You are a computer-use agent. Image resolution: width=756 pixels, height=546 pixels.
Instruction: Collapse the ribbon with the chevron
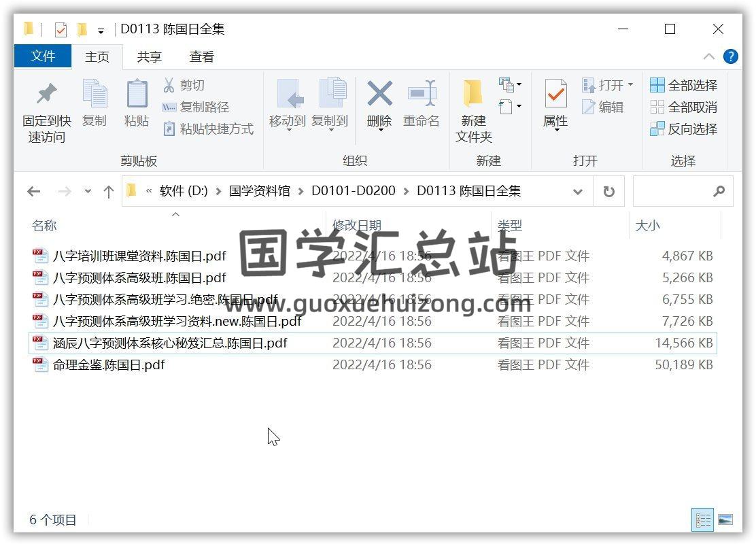click(x=708, y=56)
